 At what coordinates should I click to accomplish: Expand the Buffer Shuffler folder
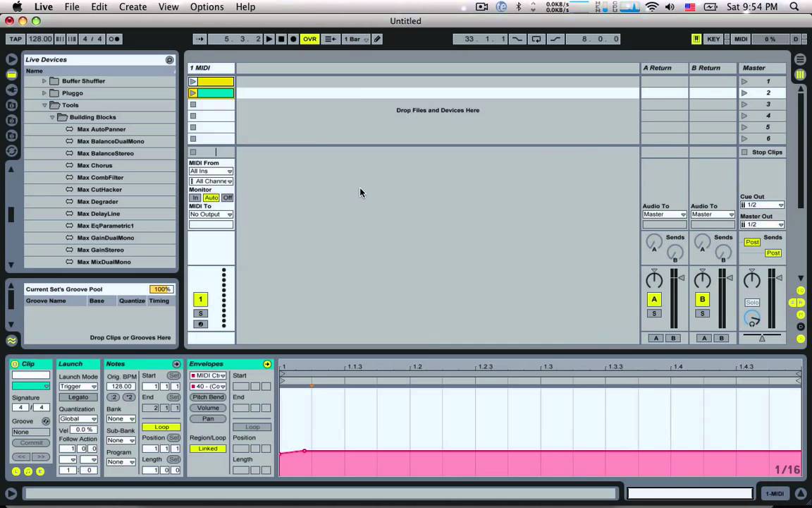(x=44, y=81)
